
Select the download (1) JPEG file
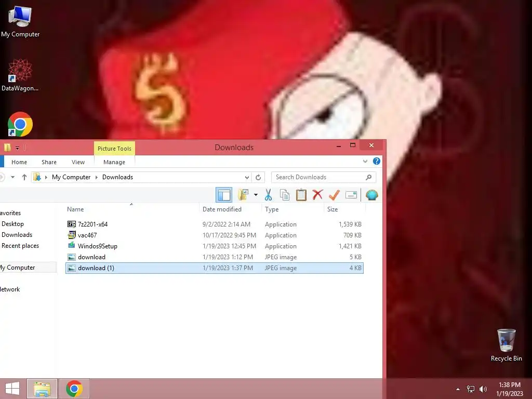click(215, 268)
